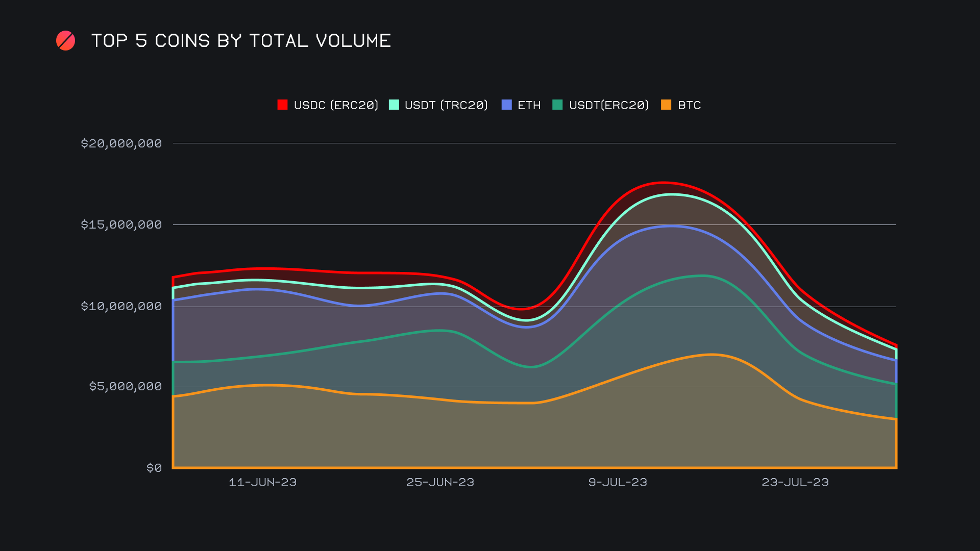Click the 11-JUN-23 x-axis label
Screen dimensions: 980x551
click(x=262, y=482)
